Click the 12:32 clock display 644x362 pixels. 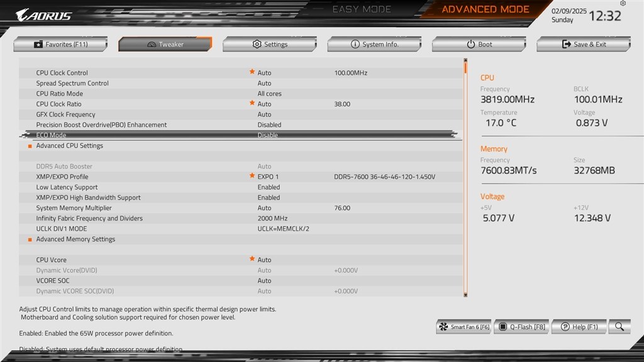pyautogui.click(x=605, y=16)
